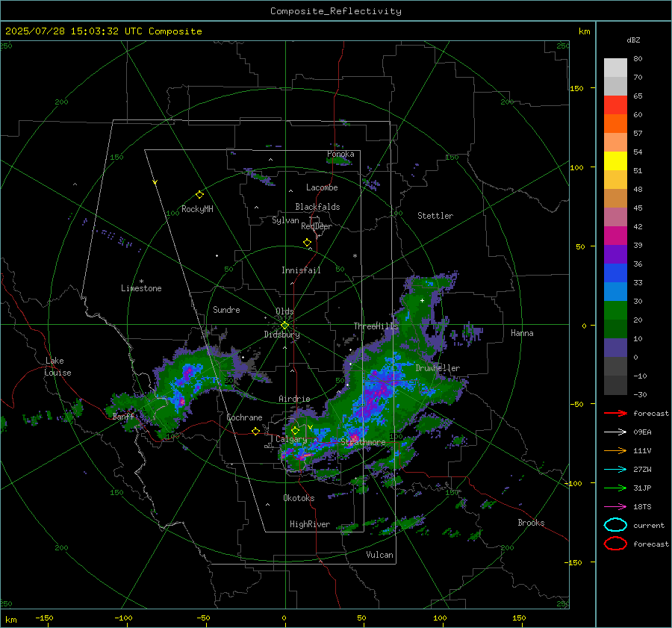Select the red 'forecast' ellipse legend icon
This screenshot has height=628, width=672.
[615, 544]
